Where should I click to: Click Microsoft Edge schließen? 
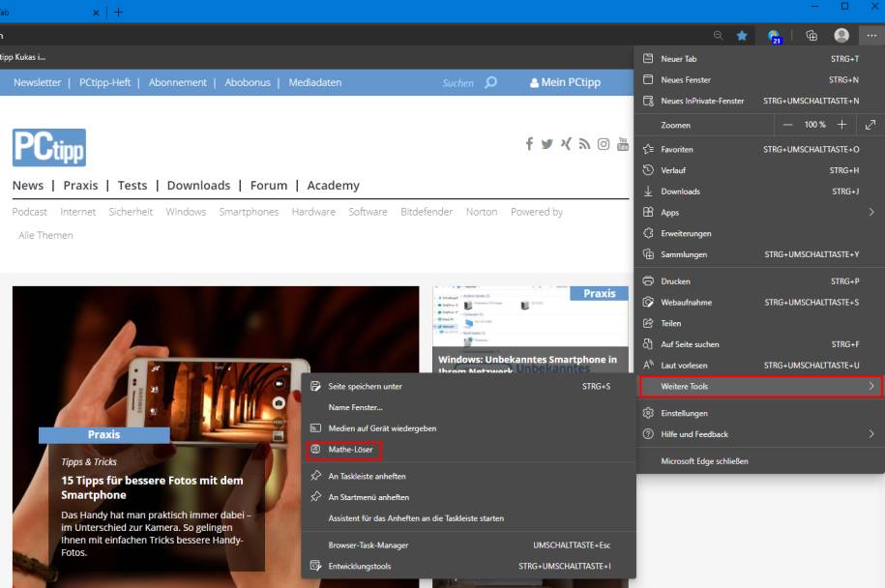pyautogui.click(x=759, y=461)
